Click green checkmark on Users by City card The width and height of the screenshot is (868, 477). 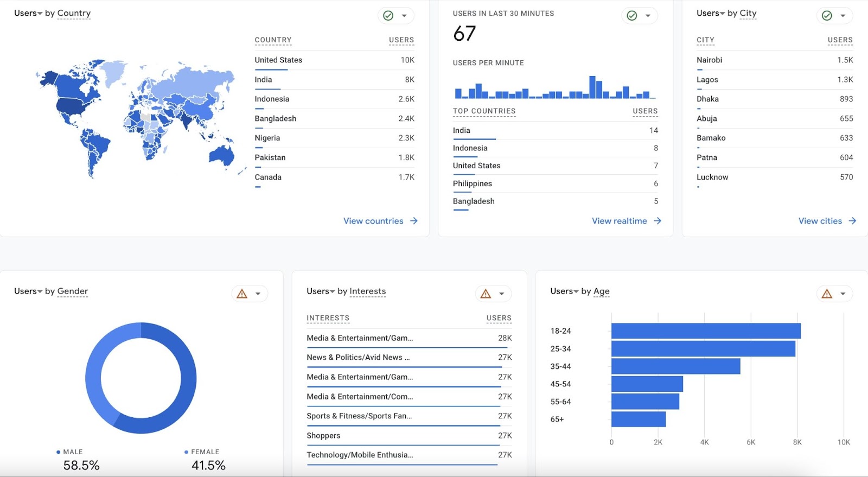pyautogui.click(x=826, y=16)
